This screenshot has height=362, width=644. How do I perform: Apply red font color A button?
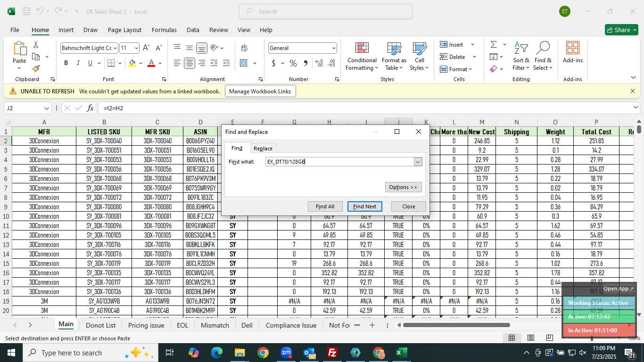pyautogui.click(x=151, y=63)
